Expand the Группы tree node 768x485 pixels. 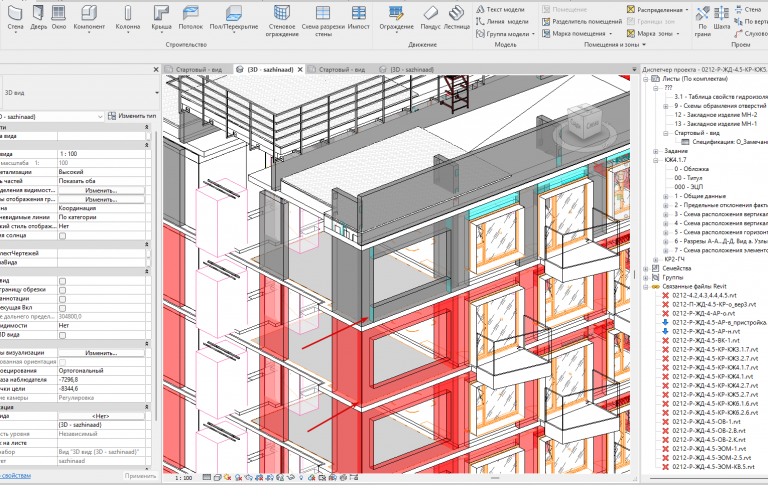[646, 278]
